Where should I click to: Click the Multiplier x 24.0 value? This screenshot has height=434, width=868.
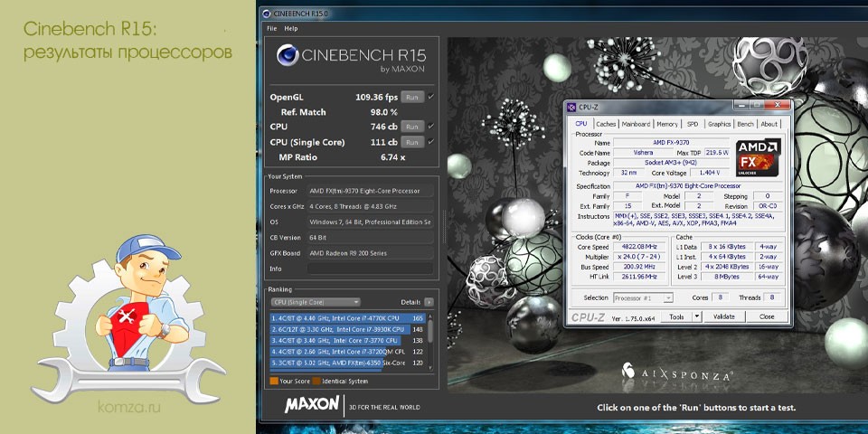click(x=640, y=257)
